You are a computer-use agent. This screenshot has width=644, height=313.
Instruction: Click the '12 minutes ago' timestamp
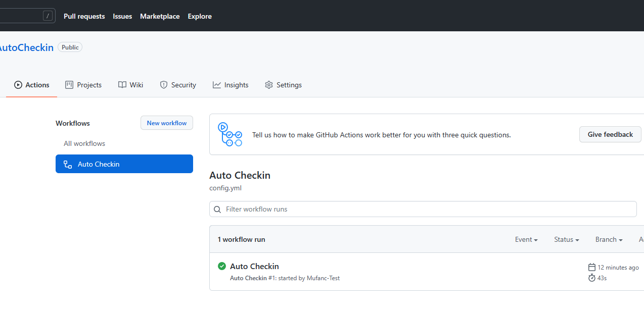point(618,268)
